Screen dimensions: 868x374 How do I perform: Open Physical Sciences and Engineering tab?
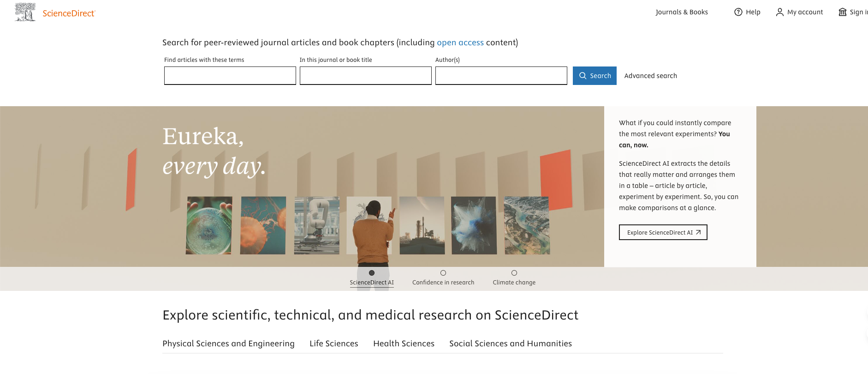[228, 344]
